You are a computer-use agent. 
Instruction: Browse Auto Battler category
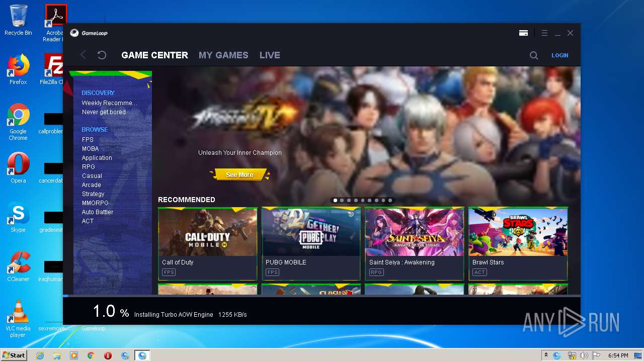pyautogui.click(x=98, y=212)
